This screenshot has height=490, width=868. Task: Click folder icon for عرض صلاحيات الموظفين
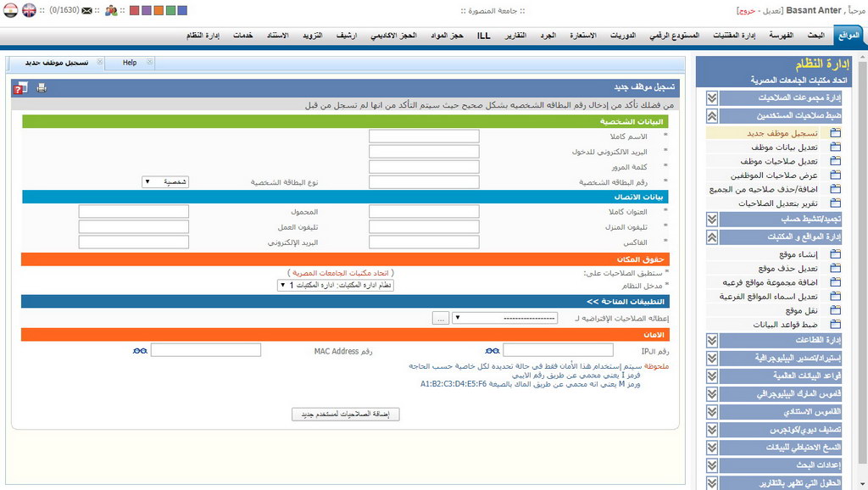[835, 175]
